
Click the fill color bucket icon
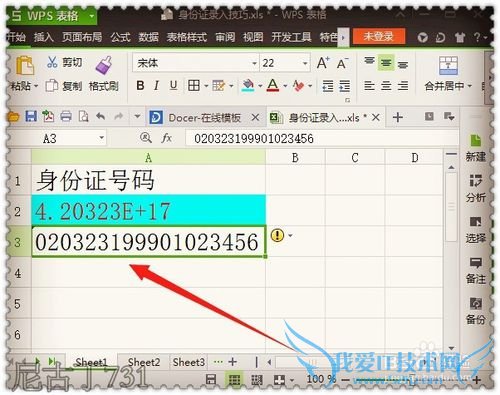[x=248, y=85]
